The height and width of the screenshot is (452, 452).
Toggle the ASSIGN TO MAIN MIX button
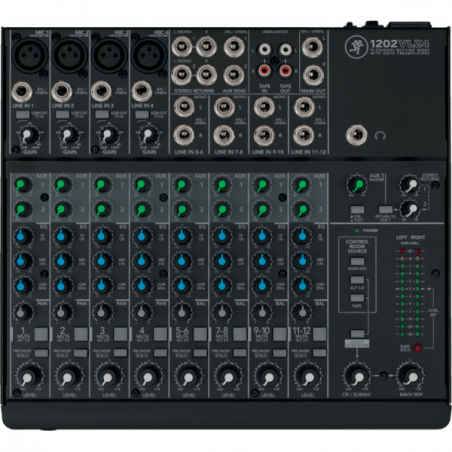[357, 333]
